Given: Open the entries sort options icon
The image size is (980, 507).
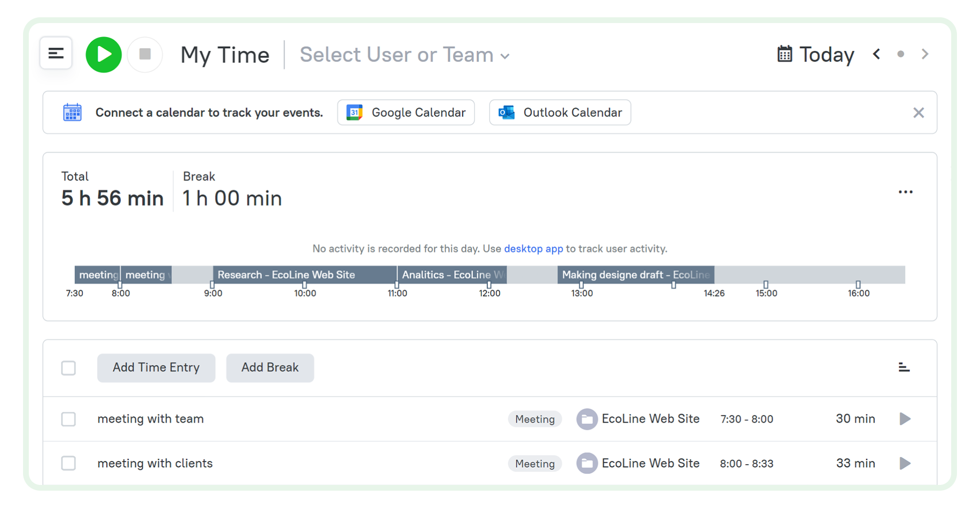Looking at the screenshot, I should [904, 367].
